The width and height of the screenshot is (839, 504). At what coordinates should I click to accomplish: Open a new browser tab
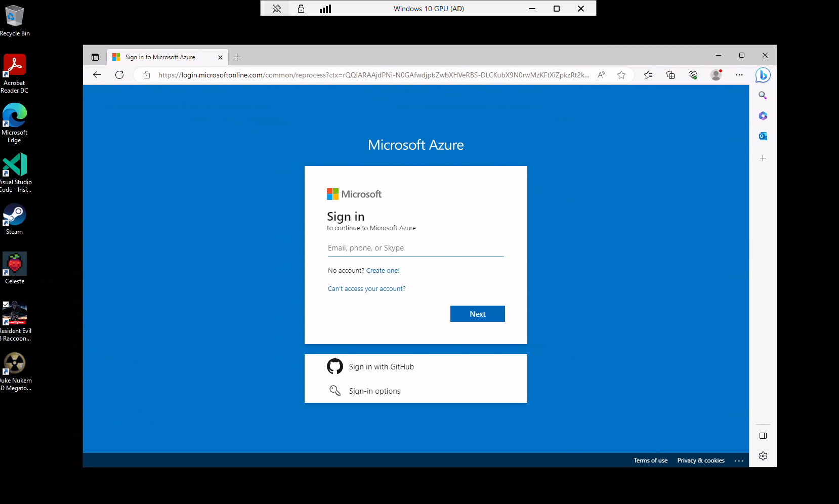point(237,57)
